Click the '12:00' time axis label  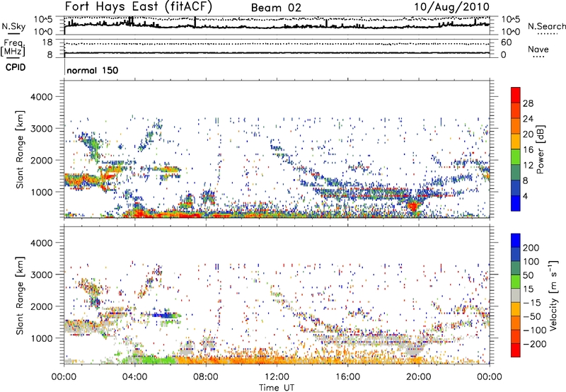coord(277,377)
